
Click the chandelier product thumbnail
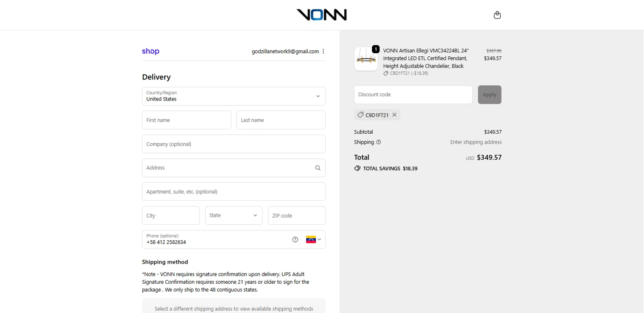[x=366, y=59]
